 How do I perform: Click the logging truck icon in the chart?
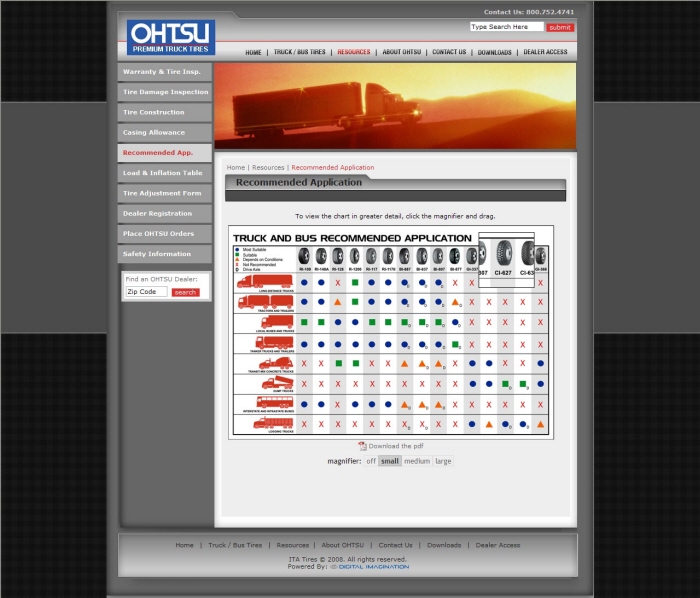pos(273,424)
